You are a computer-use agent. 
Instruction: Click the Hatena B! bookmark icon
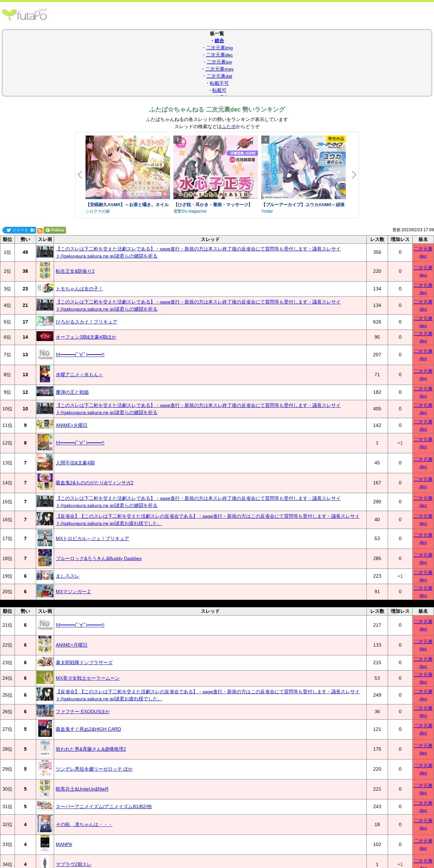[33, 230]
